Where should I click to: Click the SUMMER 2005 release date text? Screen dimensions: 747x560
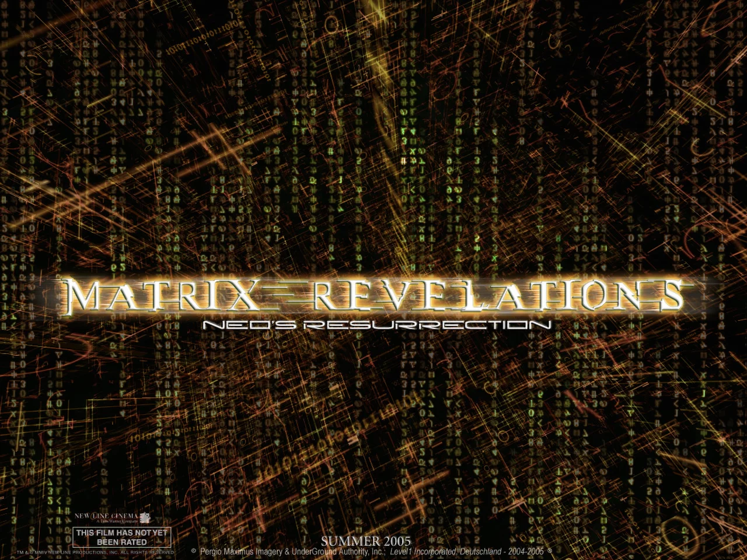click(x=366, y=541)
